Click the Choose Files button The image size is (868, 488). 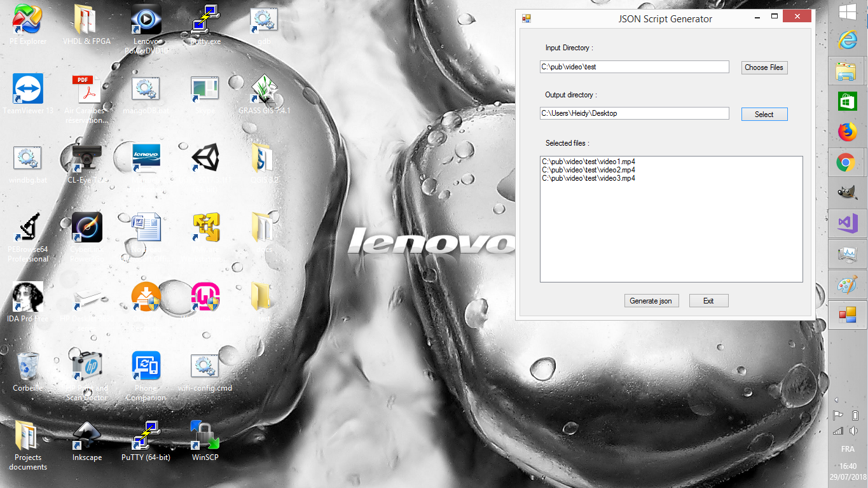click(764, 67)
